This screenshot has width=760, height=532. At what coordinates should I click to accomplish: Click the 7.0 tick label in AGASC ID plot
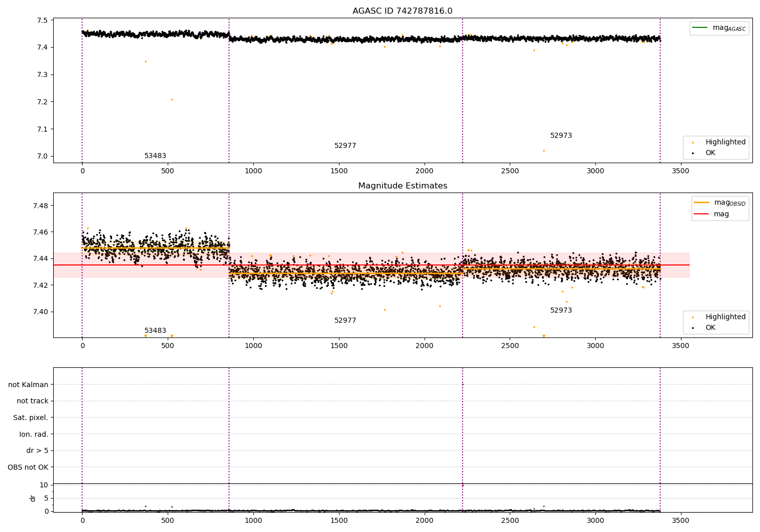click(x=43, y=157)
